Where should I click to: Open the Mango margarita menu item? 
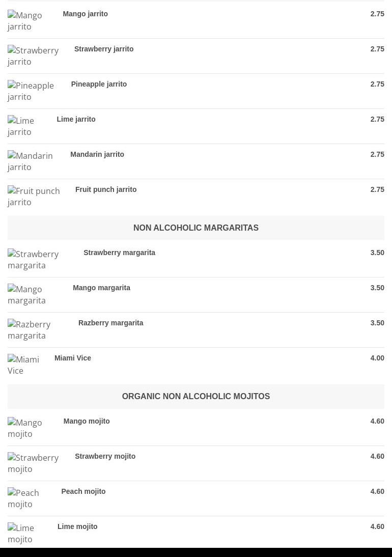(101, 288)
